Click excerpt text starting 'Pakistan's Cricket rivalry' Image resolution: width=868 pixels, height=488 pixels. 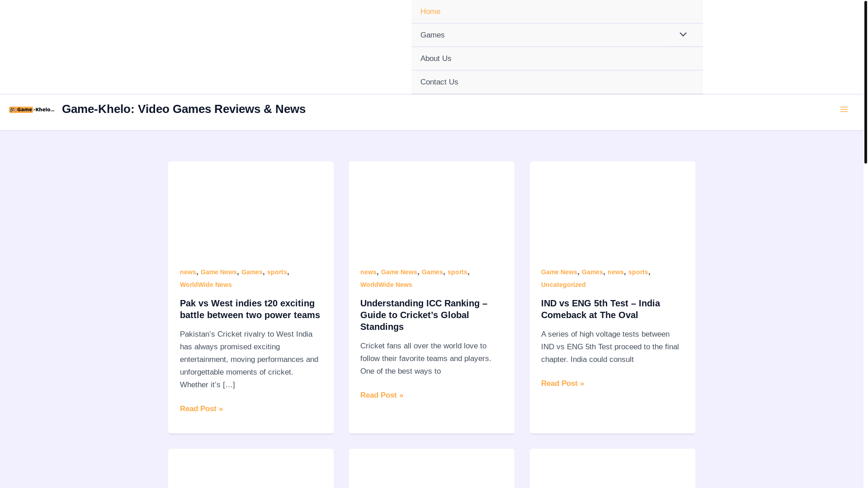coord(250,360)
